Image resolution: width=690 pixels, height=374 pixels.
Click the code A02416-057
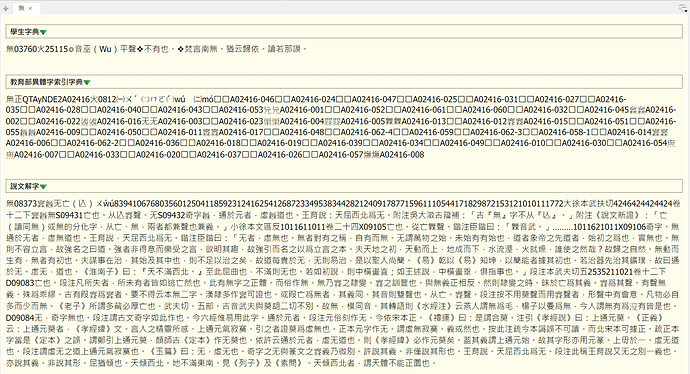[x=341, y=154]
